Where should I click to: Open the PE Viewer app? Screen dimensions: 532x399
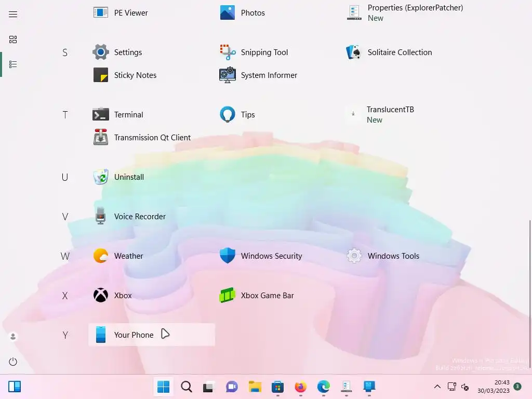pos(152,13)
